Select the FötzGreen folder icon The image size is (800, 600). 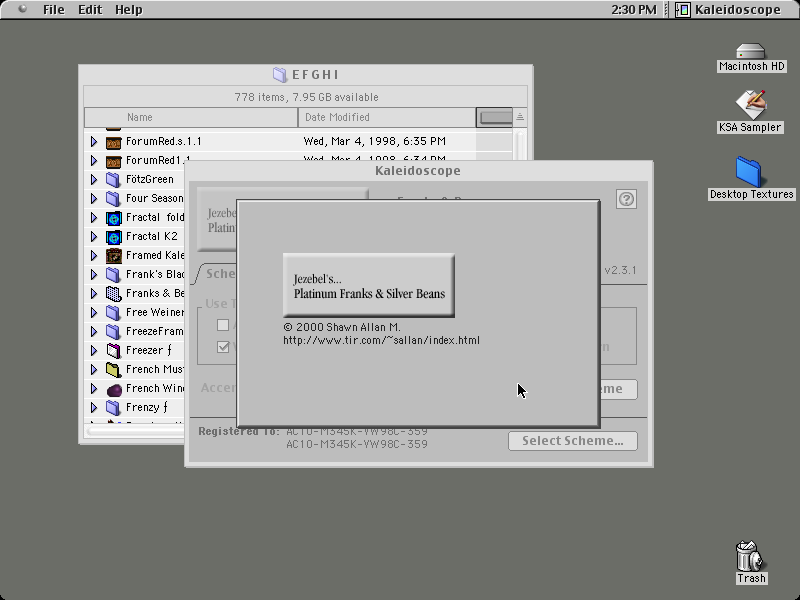pyautogui.click(x=113, y=180)
